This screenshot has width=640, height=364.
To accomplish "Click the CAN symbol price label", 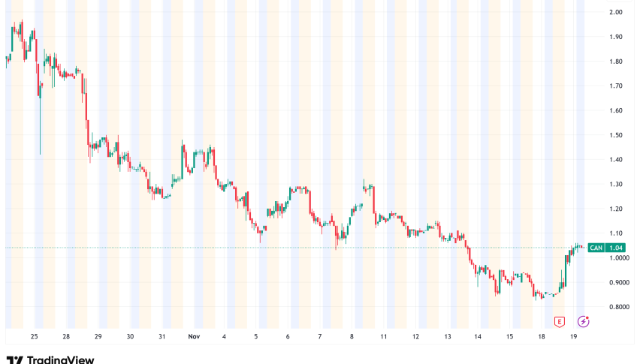I will pos(596,248).
